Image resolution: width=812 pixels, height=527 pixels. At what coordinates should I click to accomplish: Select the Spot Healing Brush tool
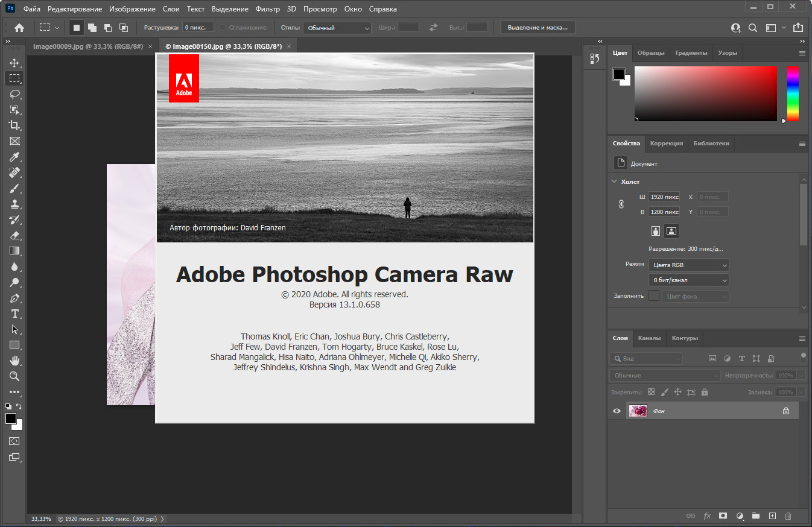pyautogui.click(x=14, y=172)
